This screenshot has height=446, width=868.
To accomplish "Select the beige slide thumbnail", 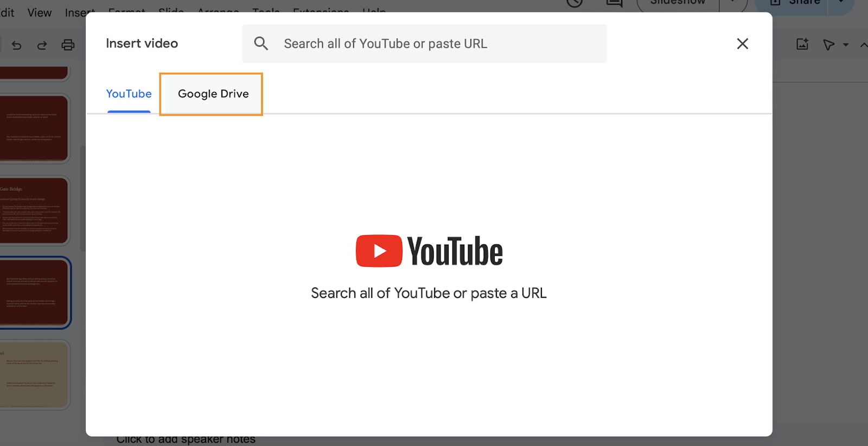I will click(x=34, y=374).
